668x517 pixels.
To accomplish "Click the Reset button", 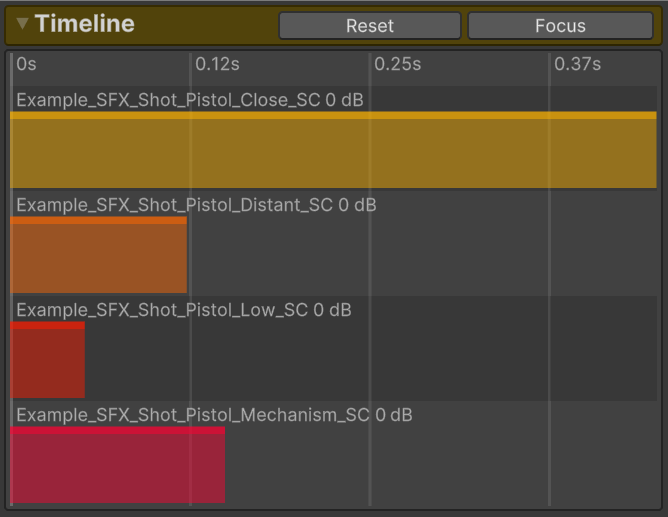I will (x=369, y=26).
